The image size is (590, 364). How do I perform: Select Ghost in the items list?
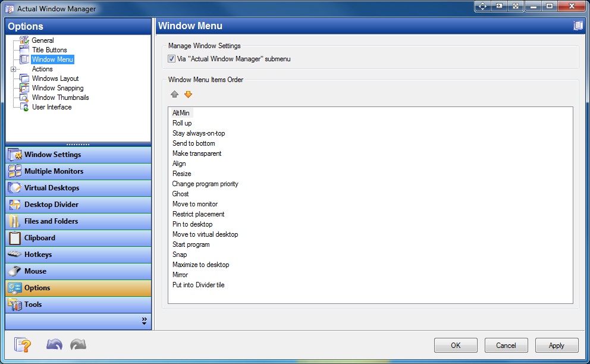pos(181,194)
